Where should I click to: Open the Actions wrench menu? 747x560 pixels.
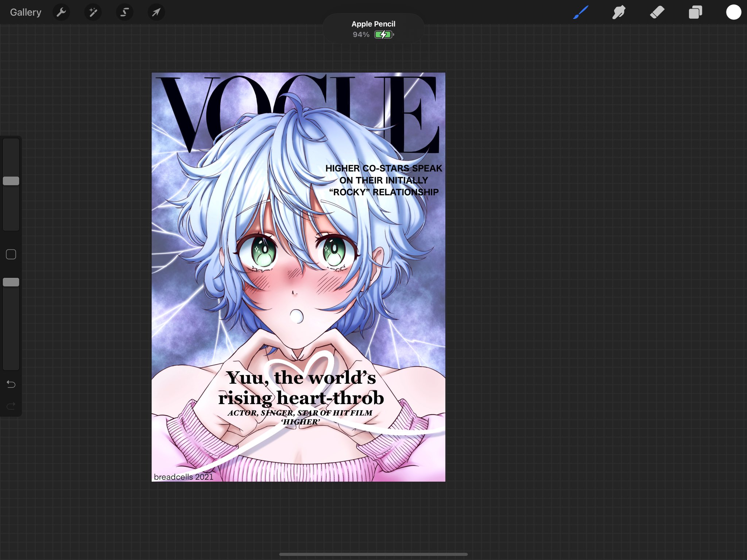click(x=61, y=12)
